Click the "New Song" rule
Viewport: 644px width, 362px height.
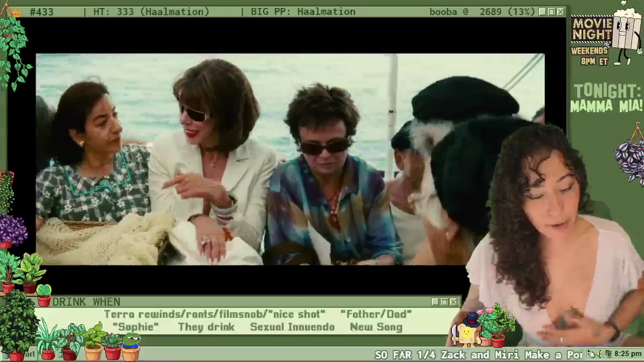376,327
